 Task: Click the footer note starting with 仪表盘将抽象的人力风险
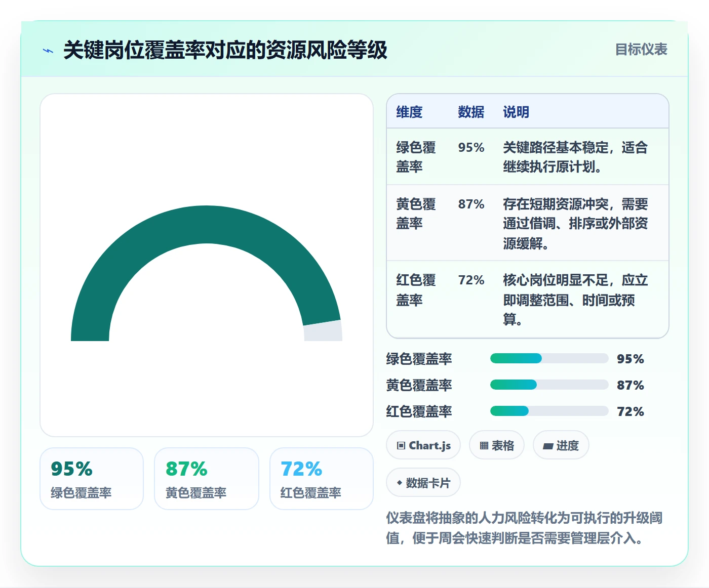[525, 528]
